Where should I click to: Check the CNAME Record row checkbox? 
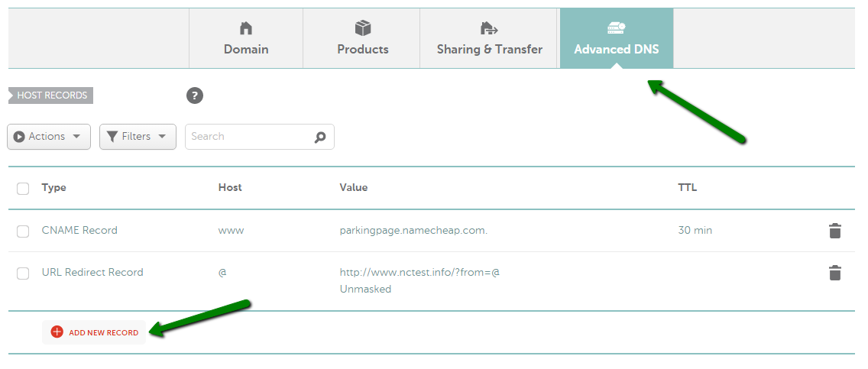[23, 231]
